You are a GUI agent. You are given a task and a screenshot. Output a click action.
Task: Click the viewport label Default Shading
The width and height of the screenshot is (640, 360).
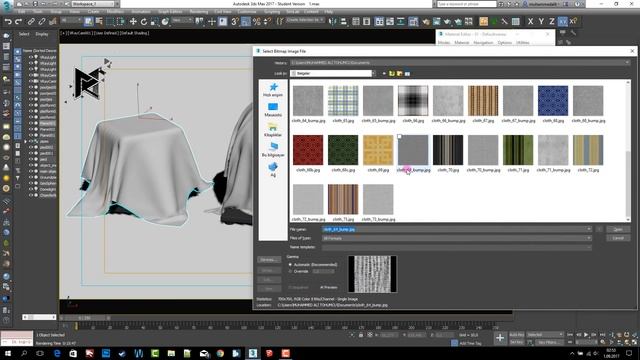(x=134, y=33)
